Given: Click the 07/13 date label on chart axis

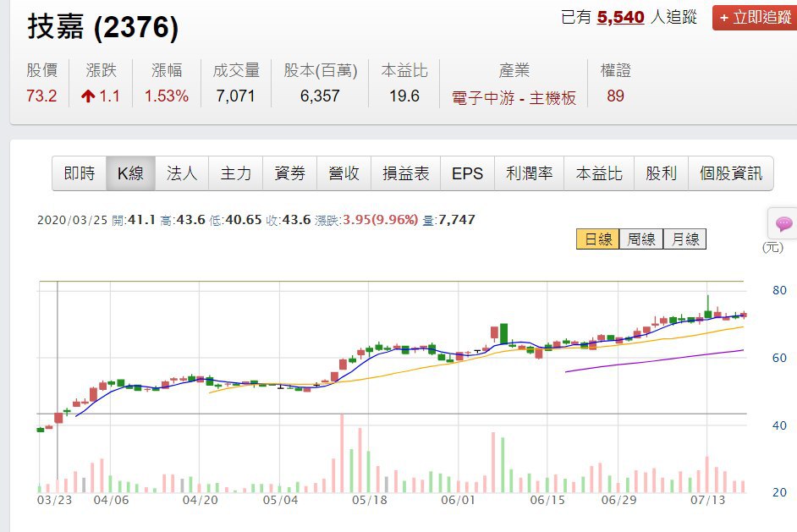Looking at the screenshot, I should point(707,501).
